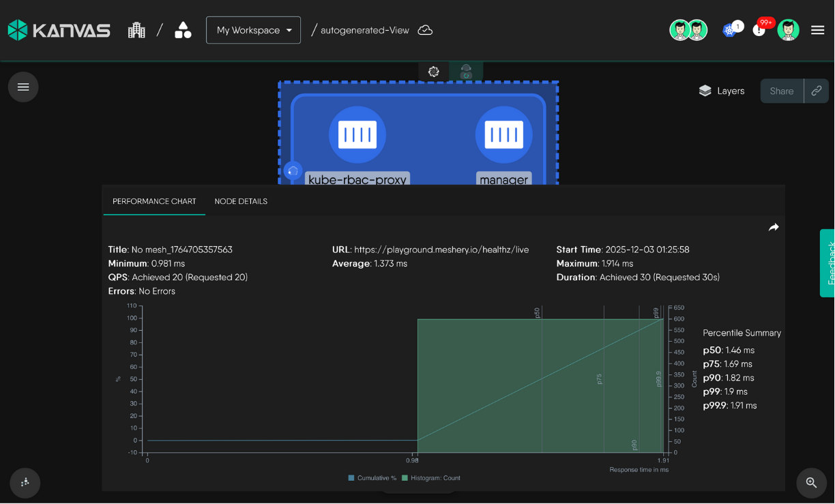
Task: Toggle the Histogram: Count legend series
Action: [431, 478]
